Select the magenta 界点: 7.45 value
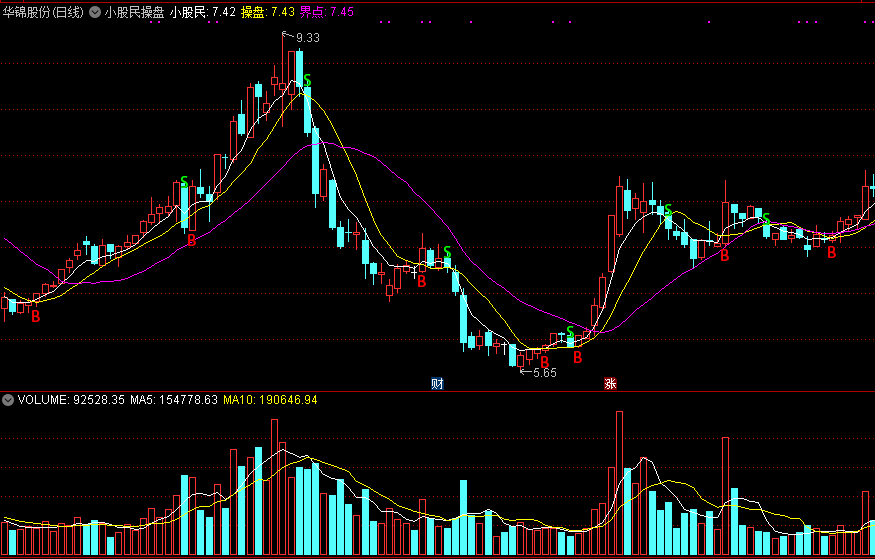The height and width of the screenshot is (559, 875). (327, 12)
